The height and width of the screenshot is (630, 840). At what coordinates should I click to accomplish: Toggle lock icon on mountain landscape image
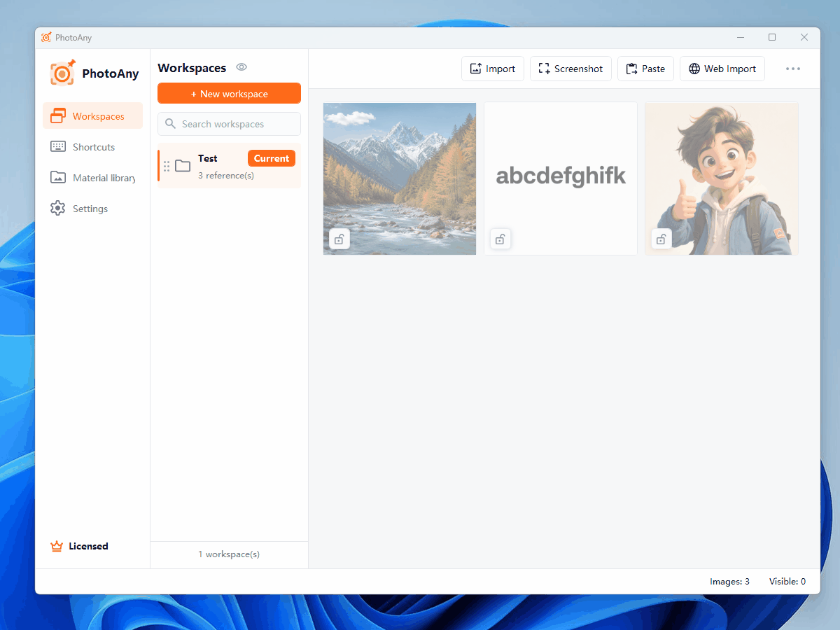coord(339,239)
